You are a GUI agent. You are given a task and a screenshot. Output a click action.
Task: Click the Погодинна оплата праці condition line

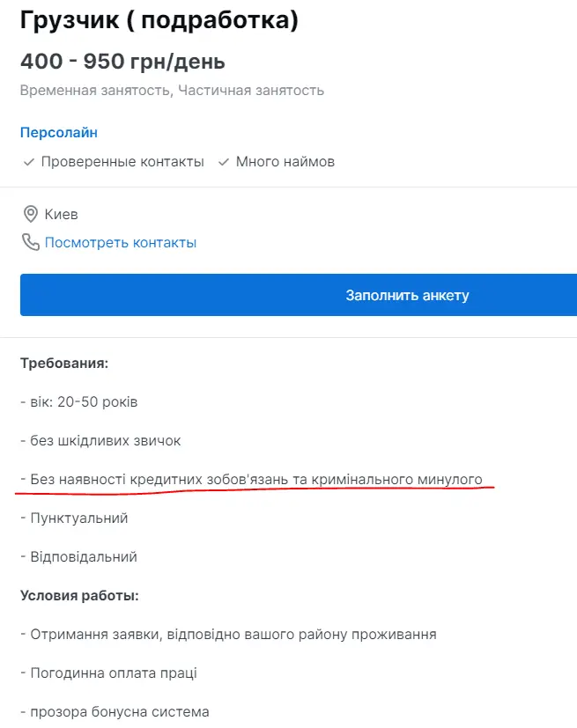109,673
